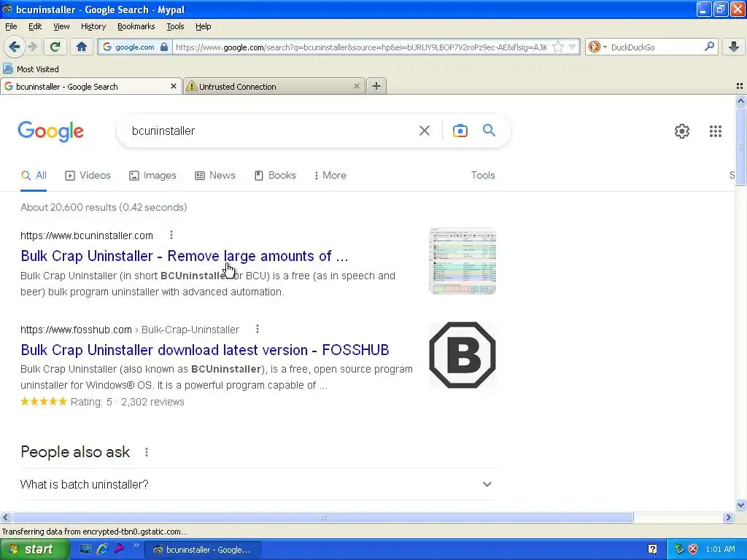Viewport: 747px width, 560px height.
Task: Clear the Google search query with X
Action: coord(424,131)
